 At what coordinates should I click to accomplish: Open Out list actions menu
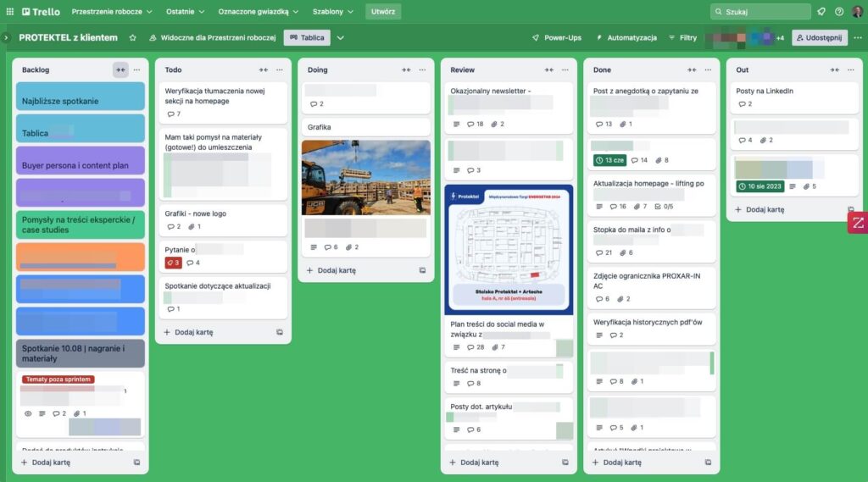pos(851,69)
